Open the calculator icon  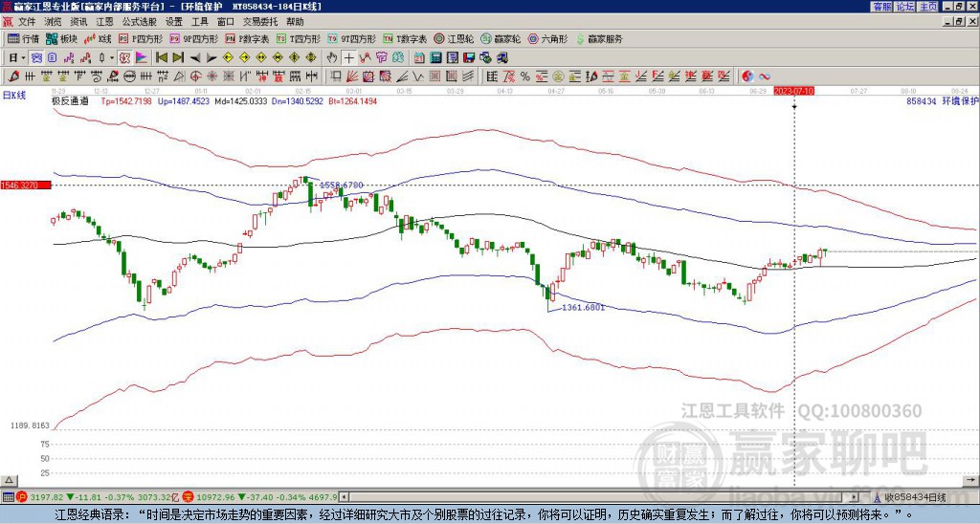[x=435, y=57]
